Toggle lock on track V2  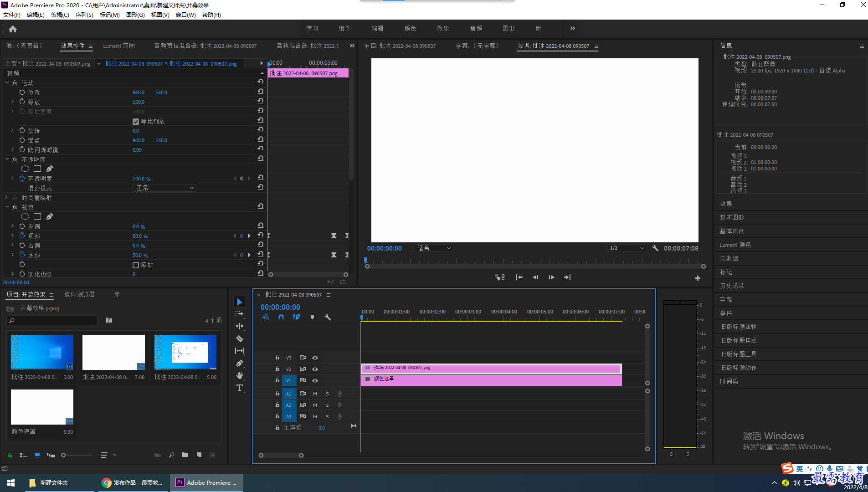pyautogui.click(x=277, y=369)
